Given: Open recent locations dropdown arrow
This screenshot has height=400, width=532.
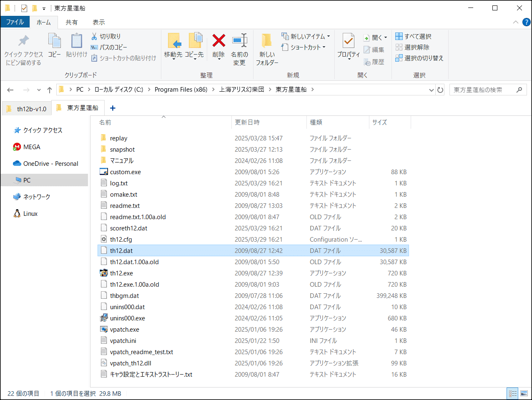Looking at the screenshot, I should [x=39, y=90].
